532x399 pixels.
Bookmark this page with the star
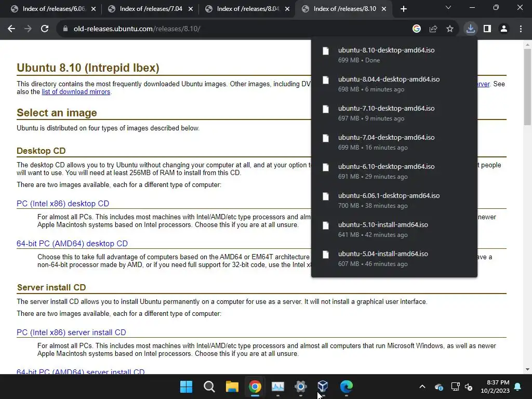(x=450, y=29)
